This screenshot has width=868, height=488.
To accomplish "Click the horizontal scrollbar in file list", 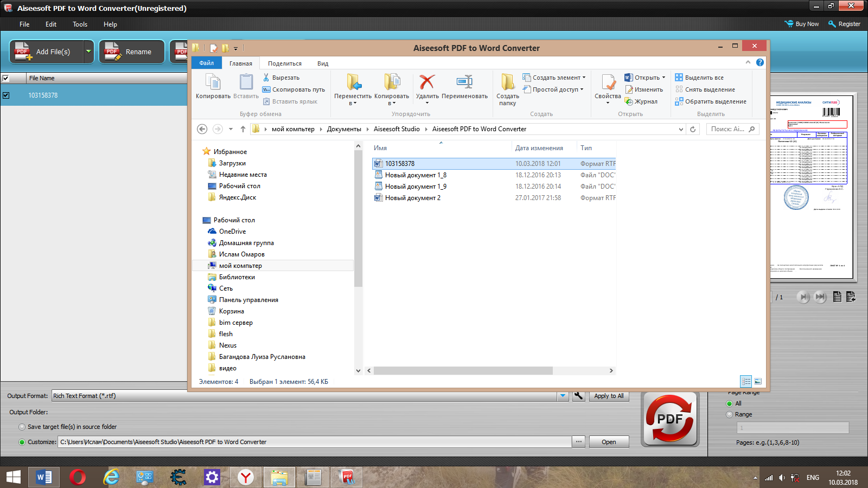I will click(463, 371).
